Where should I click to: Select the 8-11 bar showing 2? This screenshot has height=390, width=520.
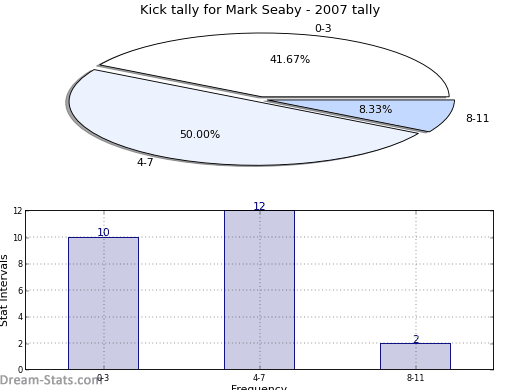coord(415,356)
